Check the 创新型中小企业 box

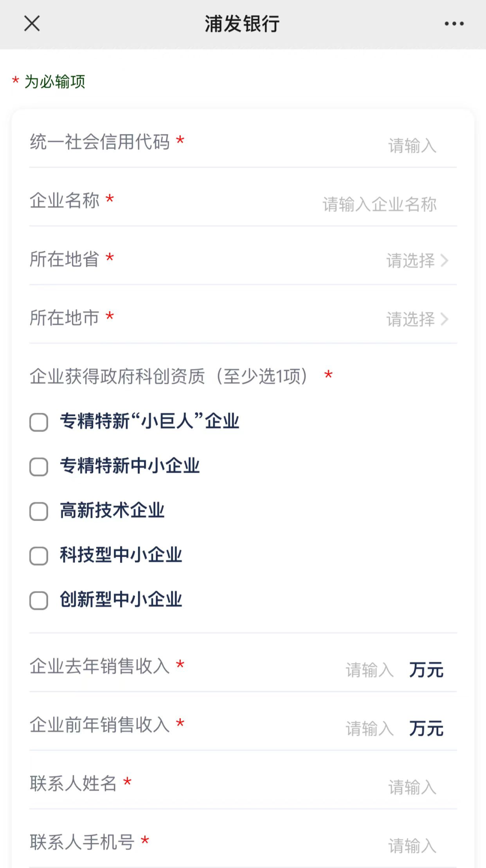(x=39, y=600)
